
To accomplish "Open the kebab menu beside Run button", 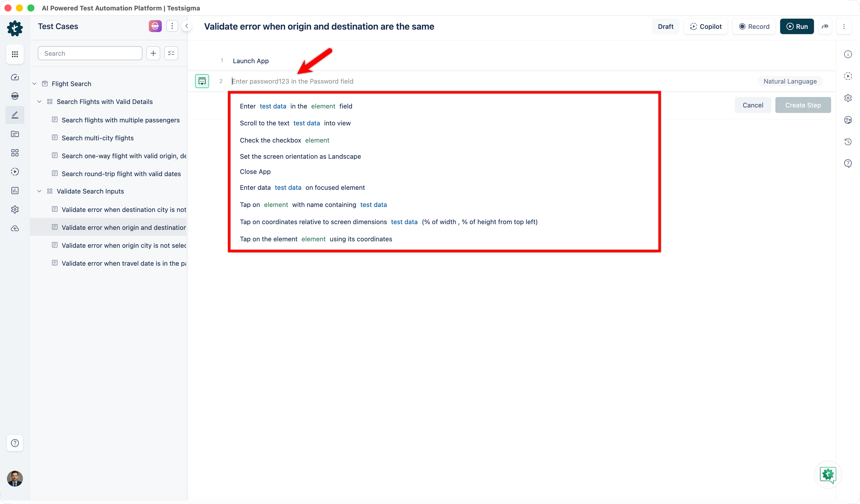I will coord(844,26).
